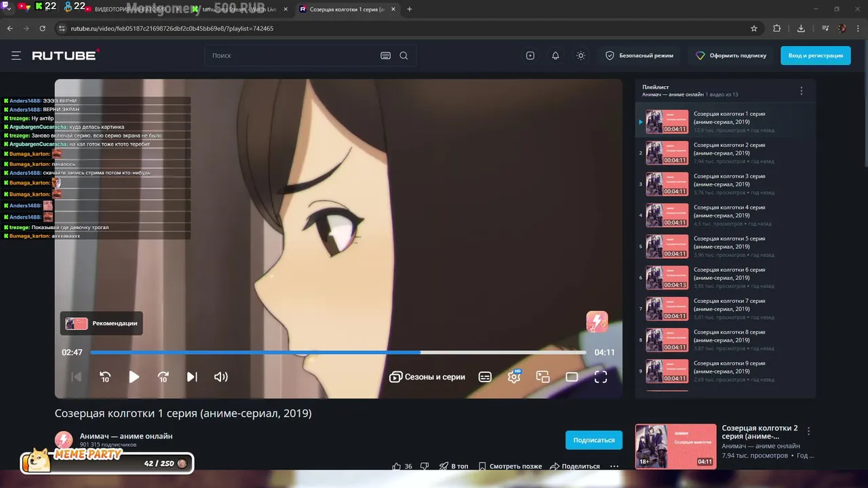This screenshot has width=868, height=488.
Task: Click Подписаться button
Action: coord(594,440)
